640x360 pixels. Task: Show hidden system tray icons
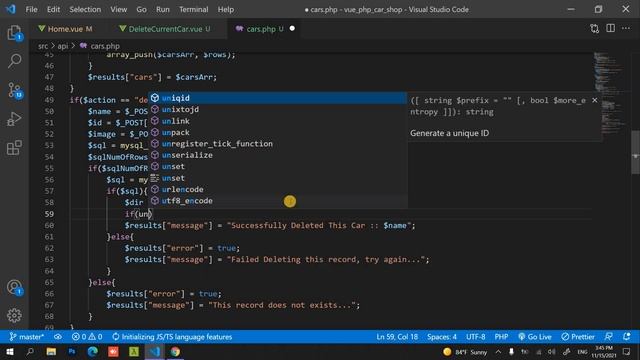(x=498, y=352)
